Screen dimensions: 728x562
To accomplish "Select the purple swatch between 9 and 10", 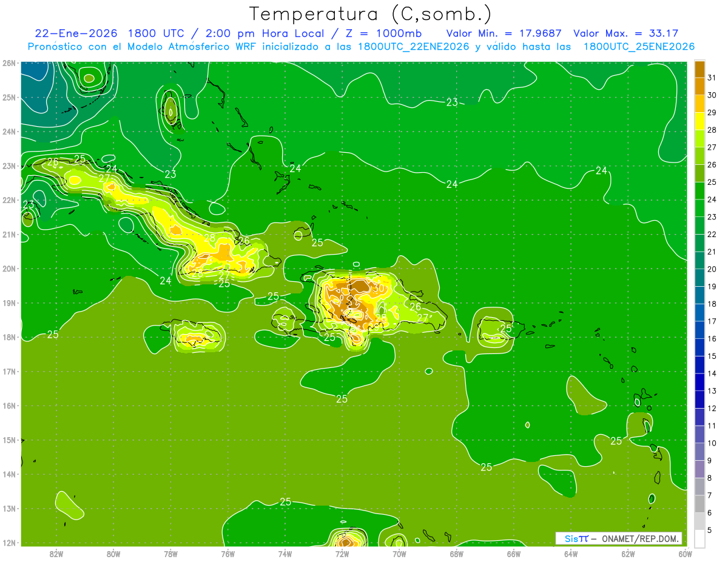I will click(699, 452).
